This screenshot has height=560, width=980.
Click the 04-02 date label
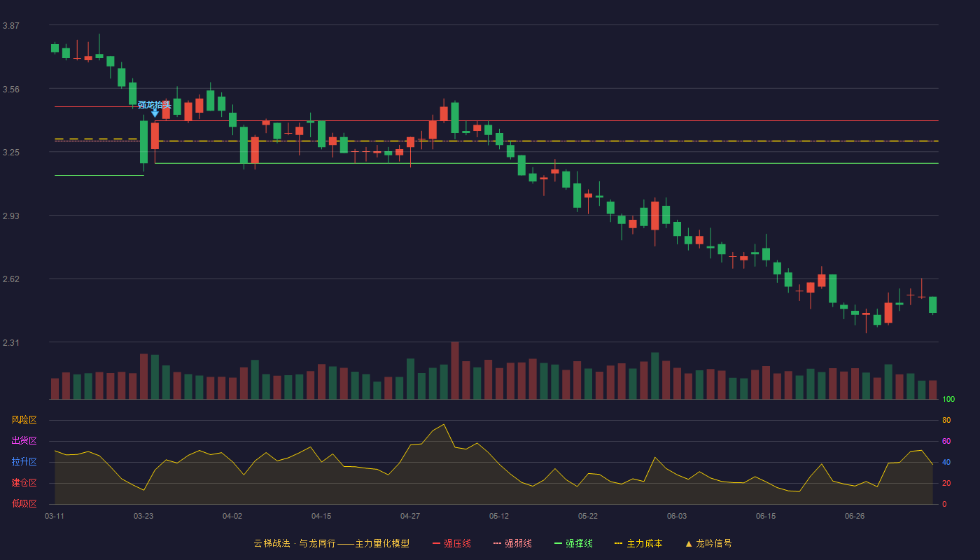tap(232, 516)
